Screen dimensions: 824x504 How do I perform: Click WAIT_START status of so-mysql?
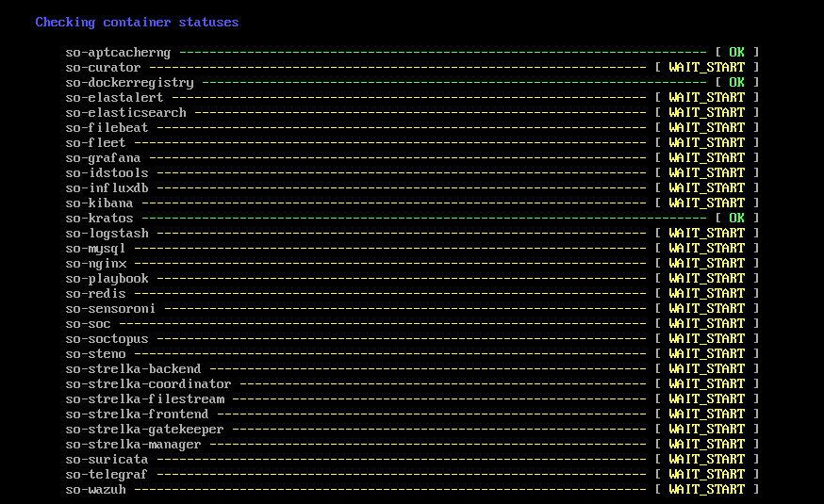point(706,249)
